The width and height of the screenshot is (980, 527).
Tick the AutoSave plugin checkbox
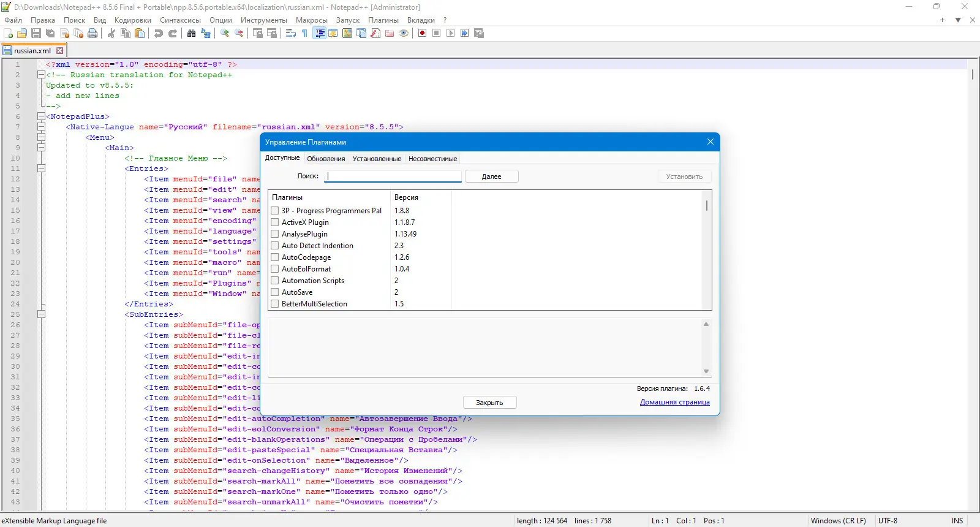pyautogui.click(x=275, y=292)
